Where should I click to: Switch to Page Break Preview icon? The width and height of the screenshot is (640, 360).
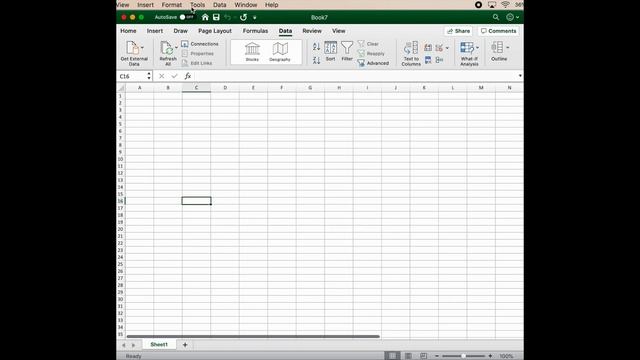pyautogui.click(x=423, y=356)
